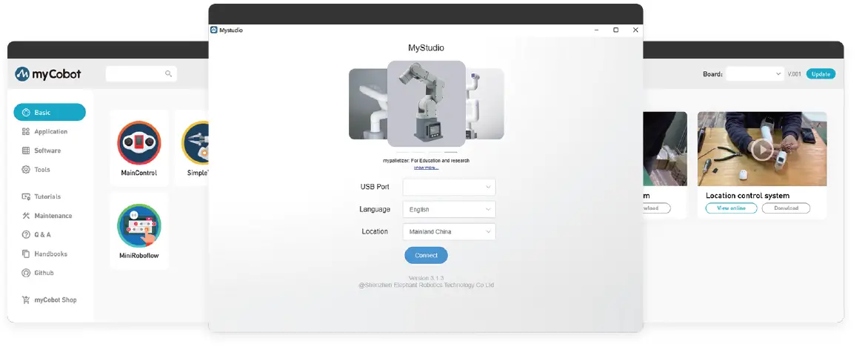The height and width of the screenshot is (350, 868).
Task: Open the partially hidden Simple app icon
Action: tap(195, 142)
